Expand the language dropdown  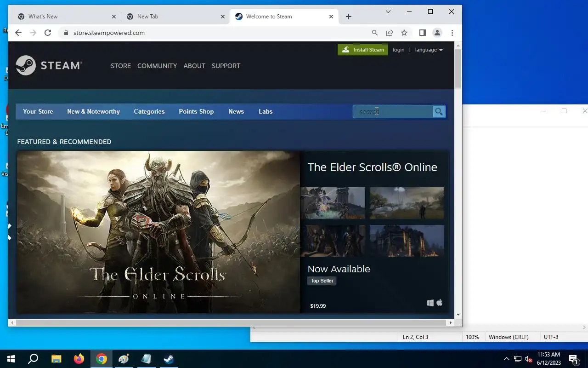[429, 50]
